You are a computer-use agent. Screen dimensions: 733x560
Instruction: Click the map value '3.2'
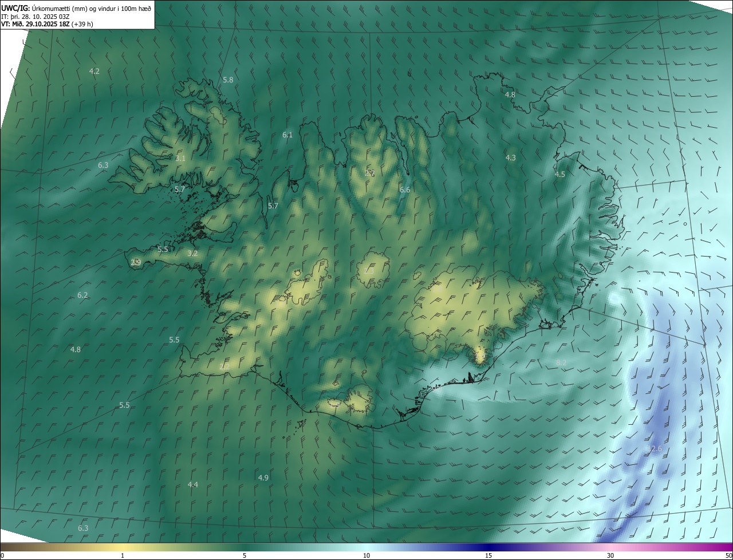(192, 253)
